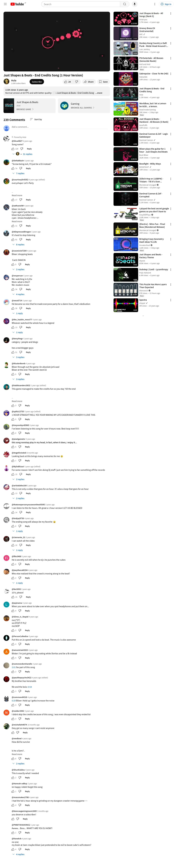
Task: Click the search magnifier button
Action: (x=125, y=4)
